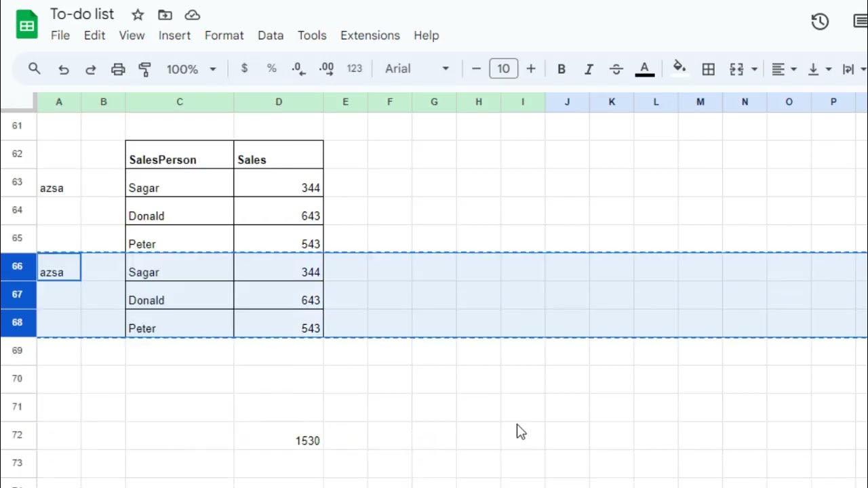Select row 66 header
This screenshot has width=868, height=488.
tap(18, 266)
